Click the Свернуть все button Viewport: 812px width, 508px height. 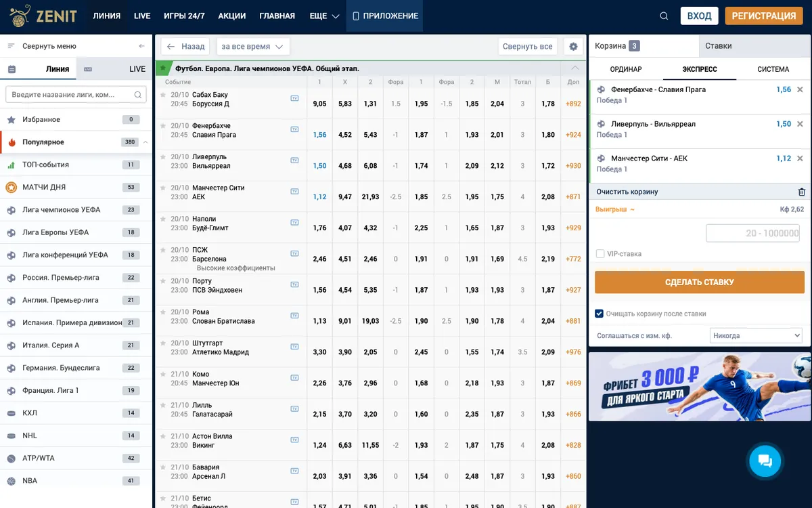tap(528, 47)
